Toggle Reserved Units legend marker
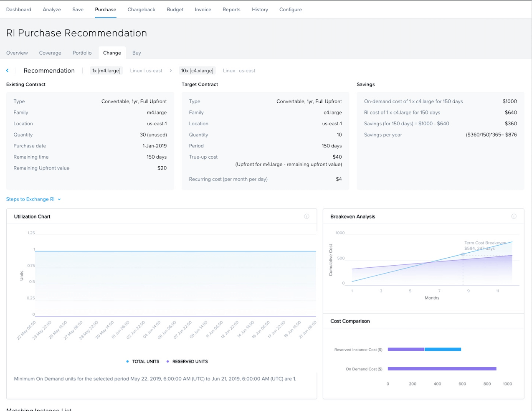532x411 pixels. pyautogui.click(x=167, y=362)
